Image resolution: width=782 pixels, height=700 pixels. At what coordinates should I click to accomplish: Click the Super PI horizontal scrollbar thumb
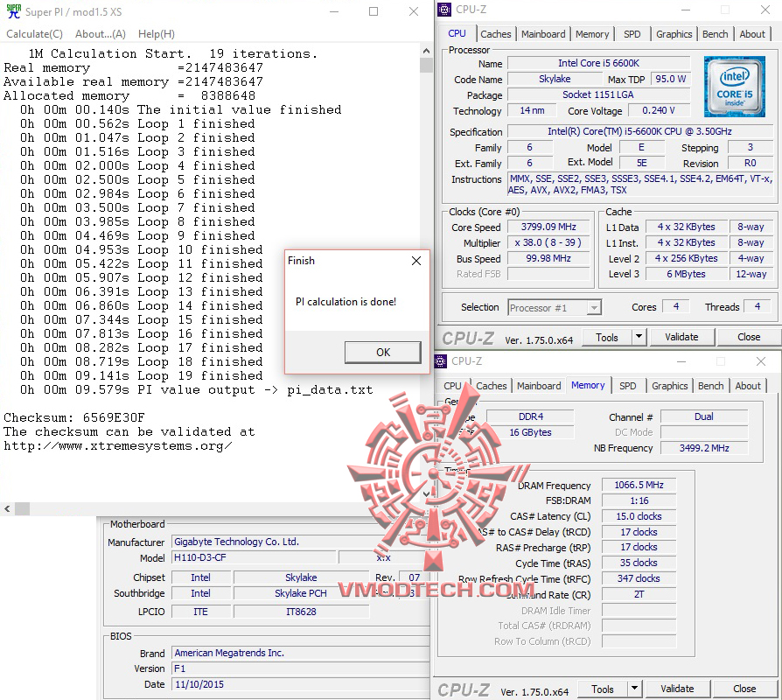[22, 509]
